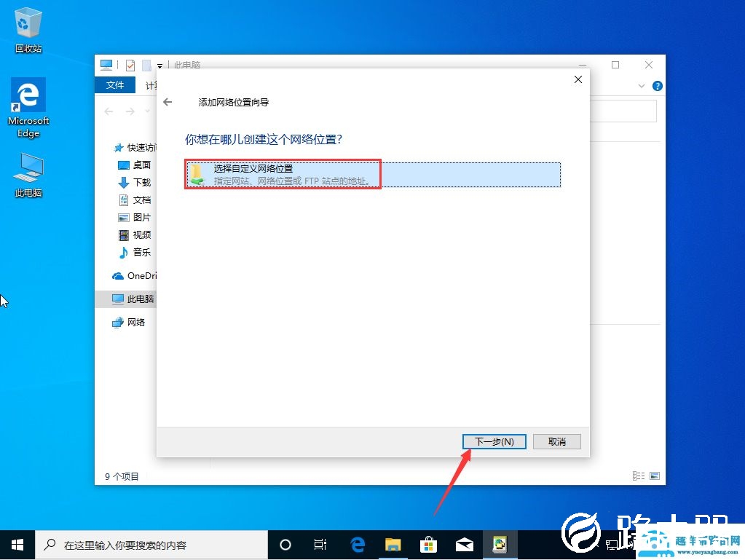The width and height of the screenshot is (745, 560).
Task: Select 图片 in Explorer sidebar
Action: click(135, 217)
